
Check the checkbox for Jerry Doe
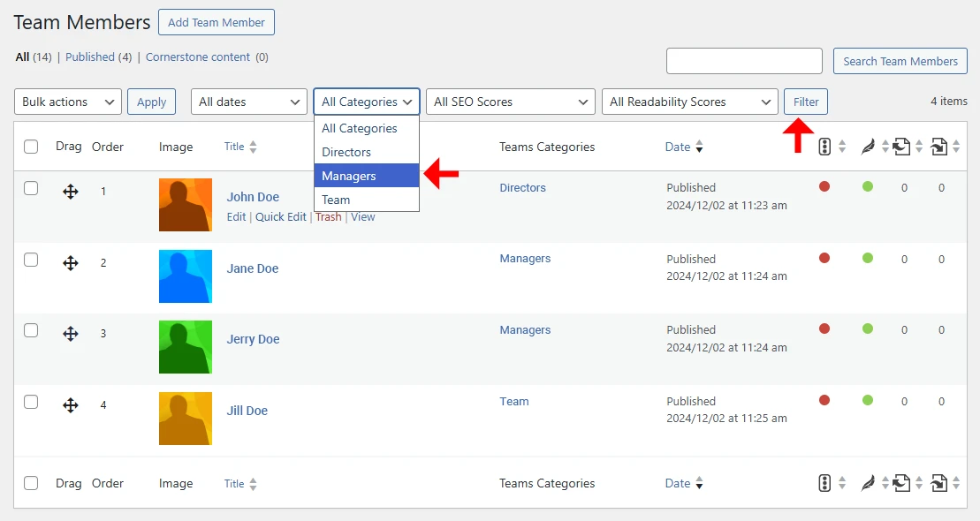32,331
